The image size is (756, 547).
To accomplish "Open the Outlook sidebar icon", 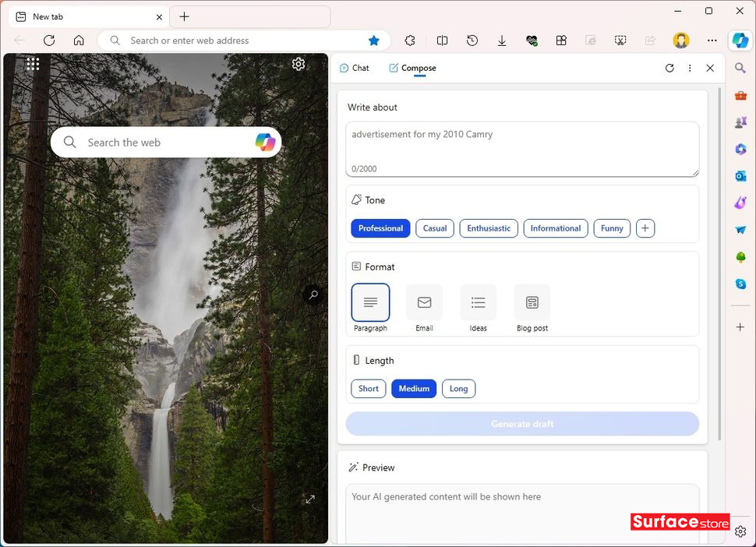I will [x=740, y=176].
